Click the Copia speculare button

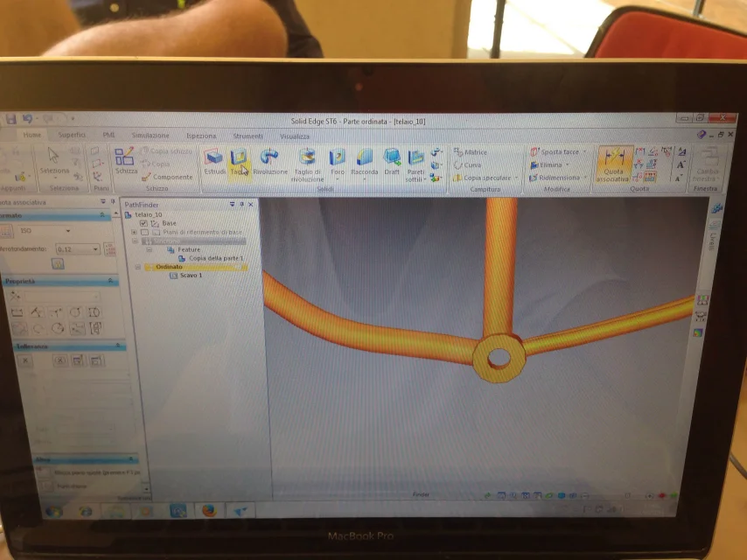pyautogui.click(x=486, y=178)
